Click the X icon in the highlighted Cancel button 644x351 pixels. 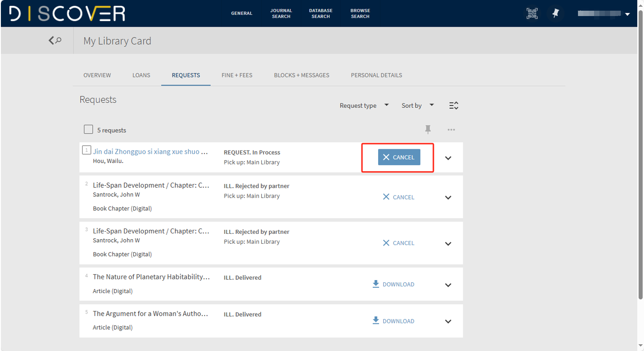(386, 157)
